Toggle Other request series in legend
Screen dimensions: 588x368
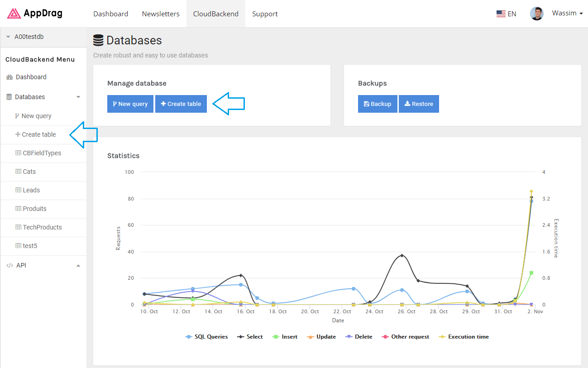pyautogui.click(x=406, y=337)
